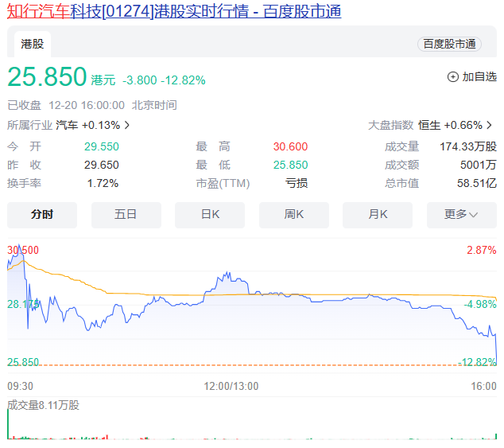The width and height of the screenshot is (504, 448).
Task: Click the 今开 value 29.550
Action: [x=102, y=146]
